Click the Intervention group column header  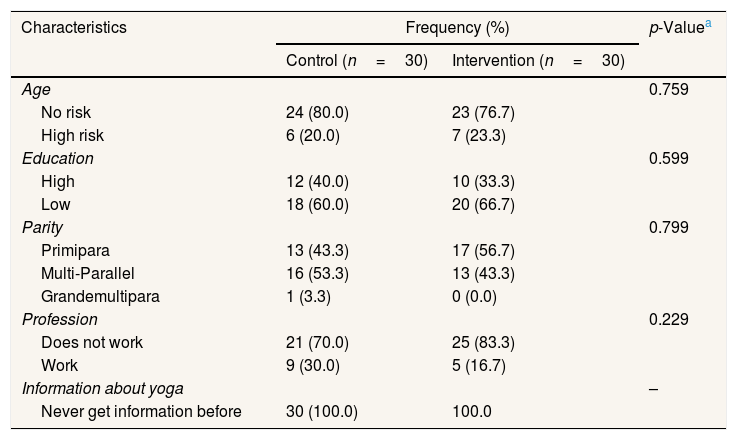[538, 61]
